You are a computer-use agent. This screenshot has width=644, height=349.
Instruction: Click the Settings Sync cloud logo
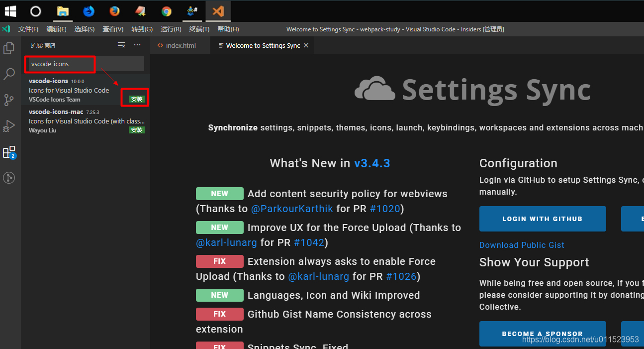(x=374, y=89)
